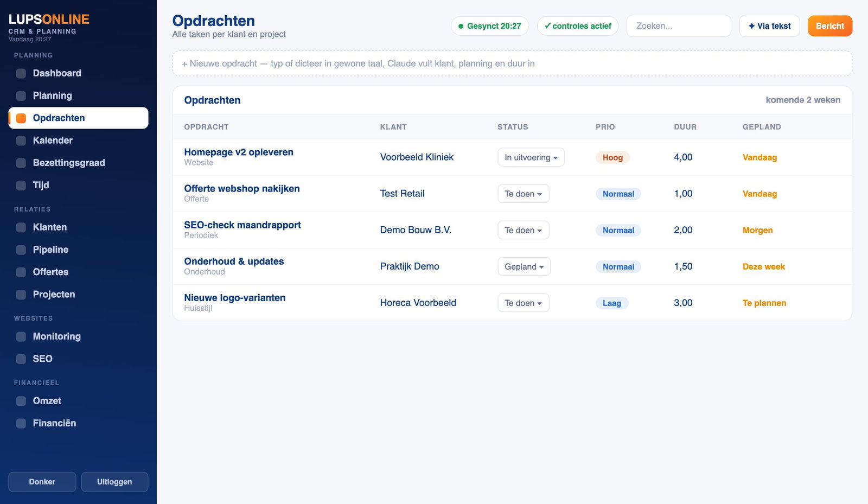Click the SEO sidebar icon

(x=21, y=359)
